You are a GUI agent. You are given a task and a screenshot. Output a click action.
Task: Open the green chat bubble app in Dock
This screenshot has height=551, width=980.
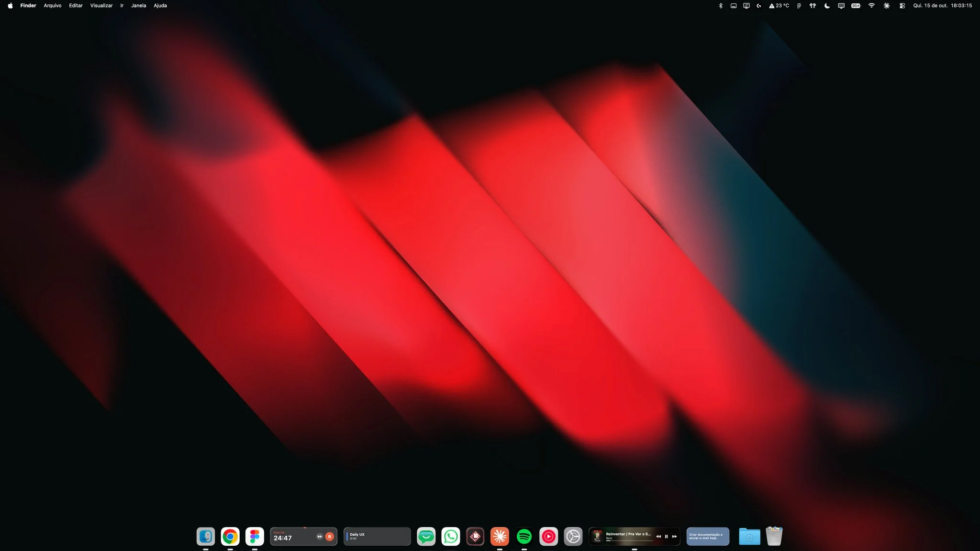pos(426,537)
